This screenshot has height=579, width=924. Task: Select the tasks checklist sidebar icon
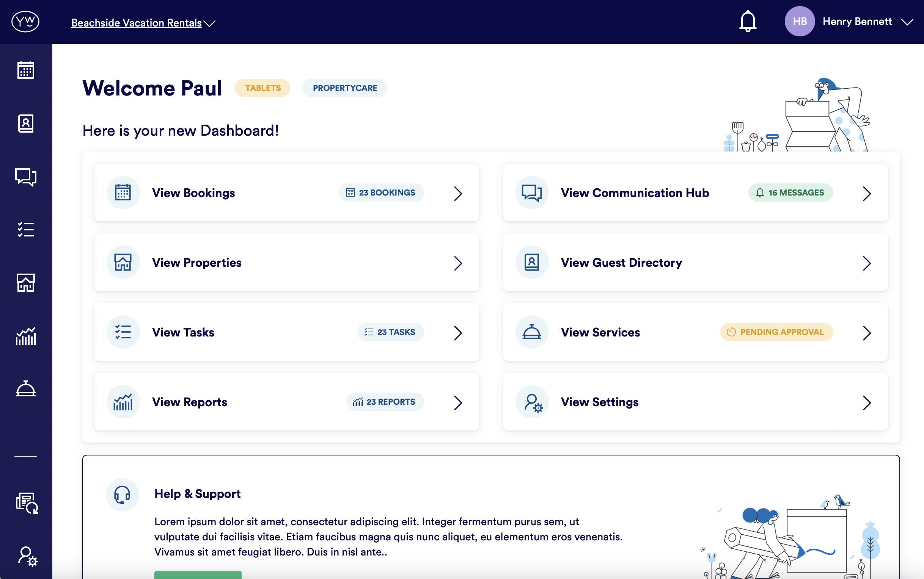pyautogui.click(x=26, y=230)
